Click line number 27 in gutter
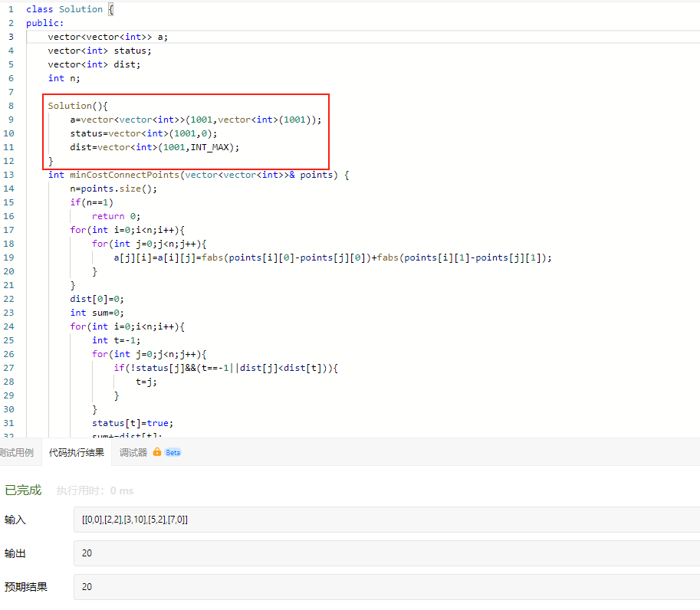 point(9,368)
